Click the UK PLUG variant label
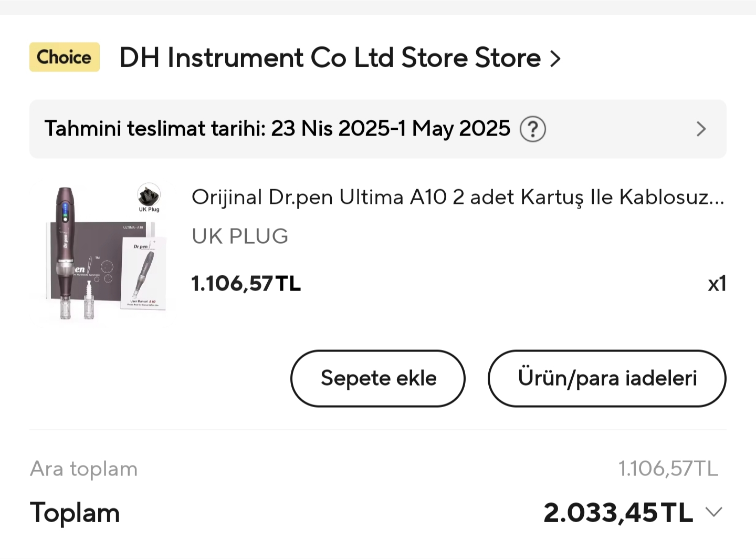756x559 pixels. [240, 236]
